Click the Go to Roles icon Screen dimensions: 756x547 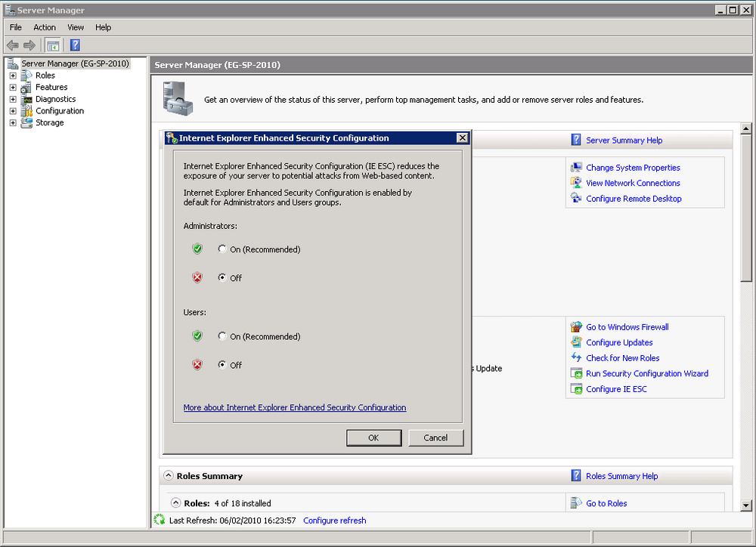pyautogui.click(x=576, y=502)
